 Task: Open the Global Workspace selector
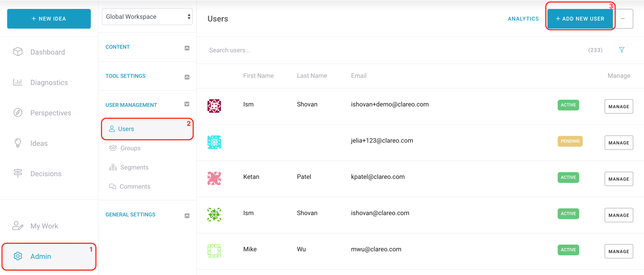coord(147,17)
